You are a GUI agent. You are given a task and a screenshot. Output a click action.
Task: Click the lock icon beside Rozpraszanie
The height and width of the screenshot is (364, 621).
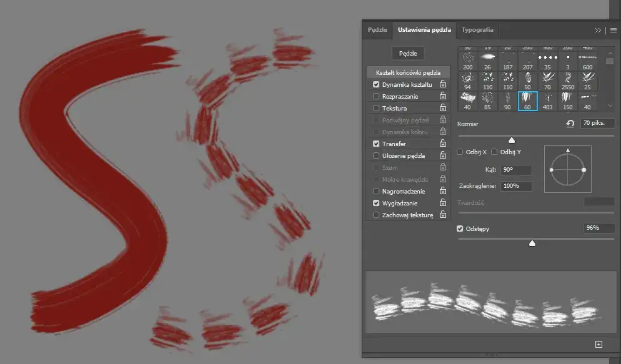(442, 96)
